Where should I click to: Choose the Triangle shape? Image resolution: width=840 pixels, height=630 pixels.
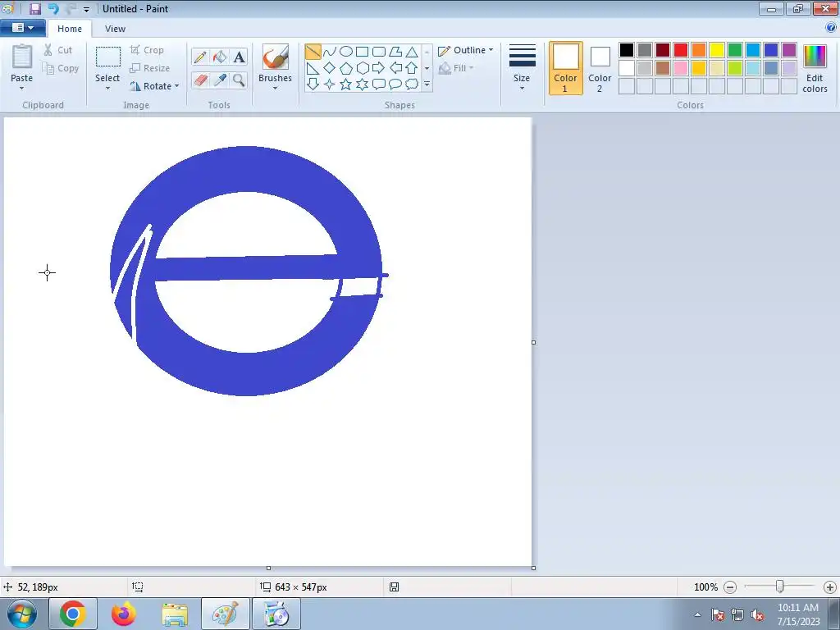point(412,52)
